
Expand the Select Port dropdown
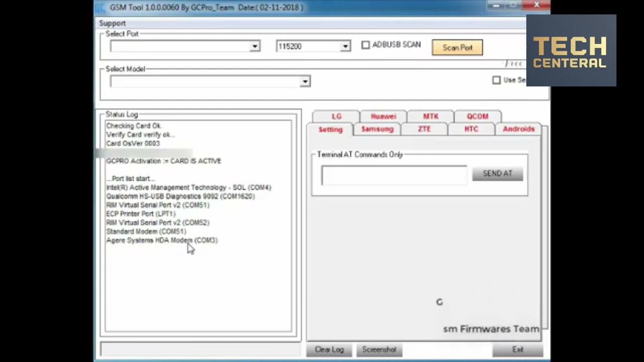[x=255, y=46]
